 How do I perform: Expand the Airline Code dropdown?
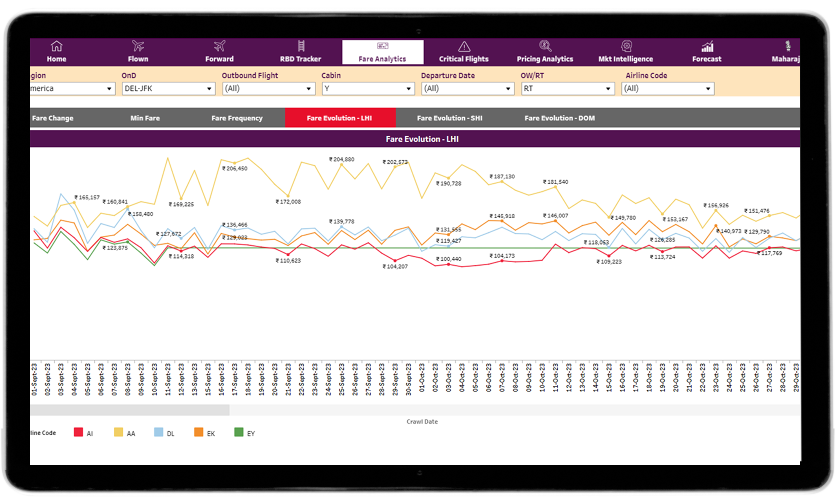668,89
